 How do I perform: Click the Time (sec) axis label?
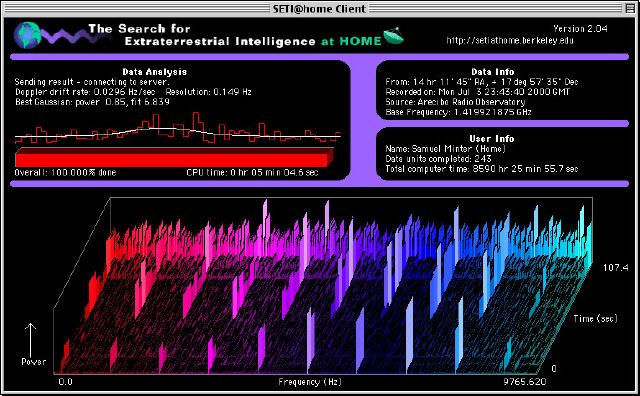595,318
